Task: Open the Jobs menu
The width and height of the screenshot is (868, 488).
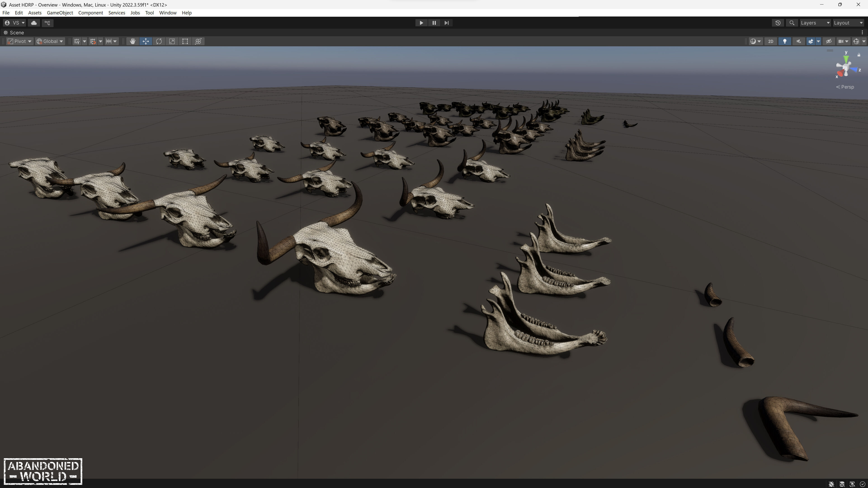Action: pos(135,13)
